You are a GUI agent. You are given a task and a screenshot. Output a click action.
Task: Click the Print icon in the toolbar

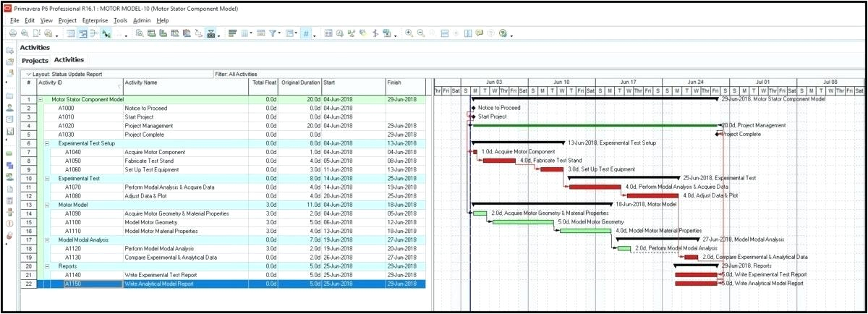14,33
